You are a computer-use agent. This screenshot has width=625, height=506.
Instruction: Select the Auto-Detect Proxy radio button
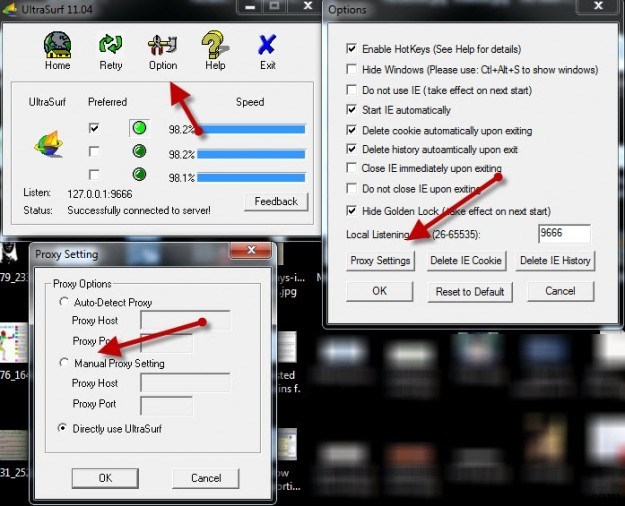pos(64,302)
